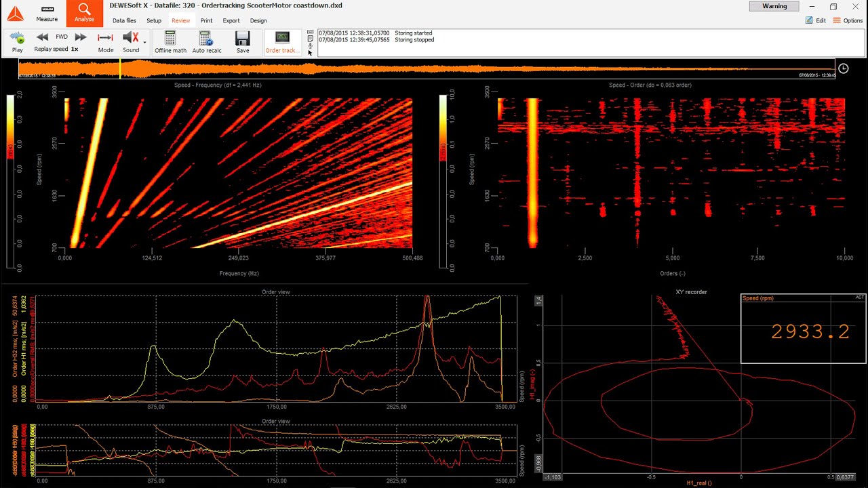Open the Print tab
868x488 pixels.
click(x=206, y=20)
